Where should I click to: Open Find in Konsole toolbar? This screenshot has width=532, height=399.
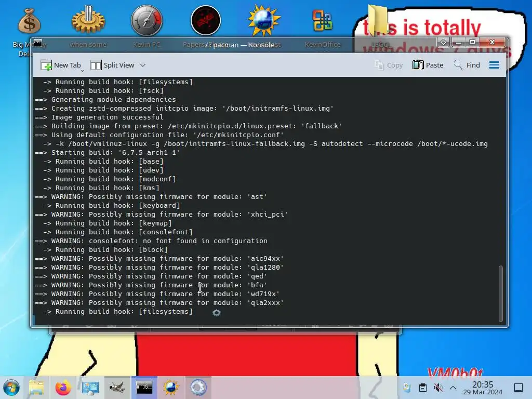tap(467, 65)
